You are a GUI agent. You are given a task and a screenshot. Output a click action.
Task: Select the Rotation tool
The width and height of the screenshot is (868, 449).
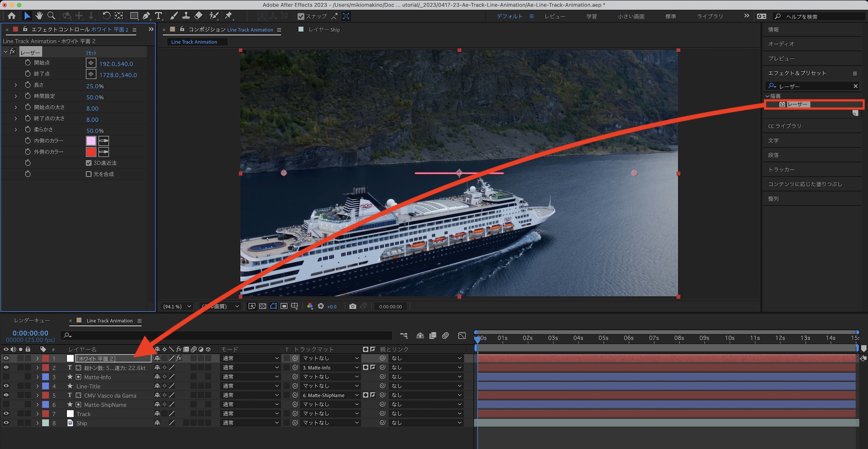pos(106,16)
